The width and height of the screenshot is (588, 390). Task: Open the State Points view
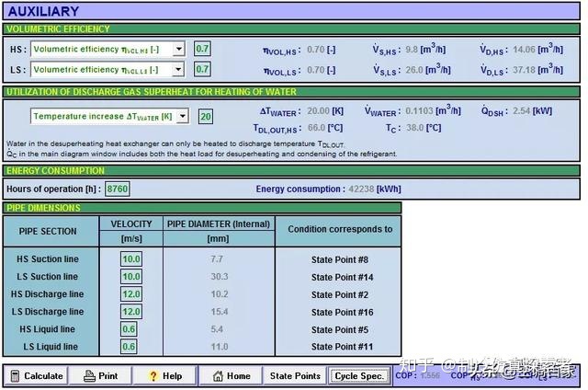(295, 375)
